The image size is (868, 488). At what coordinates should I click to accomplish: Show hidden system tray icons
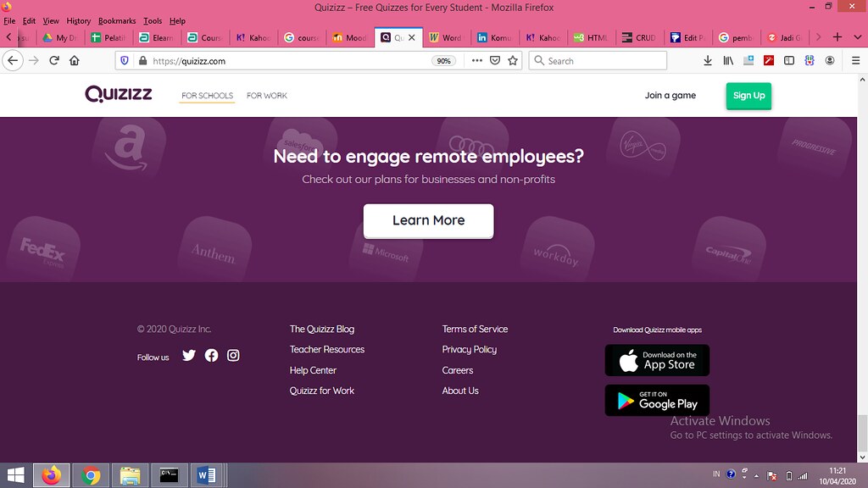point(756,476)
